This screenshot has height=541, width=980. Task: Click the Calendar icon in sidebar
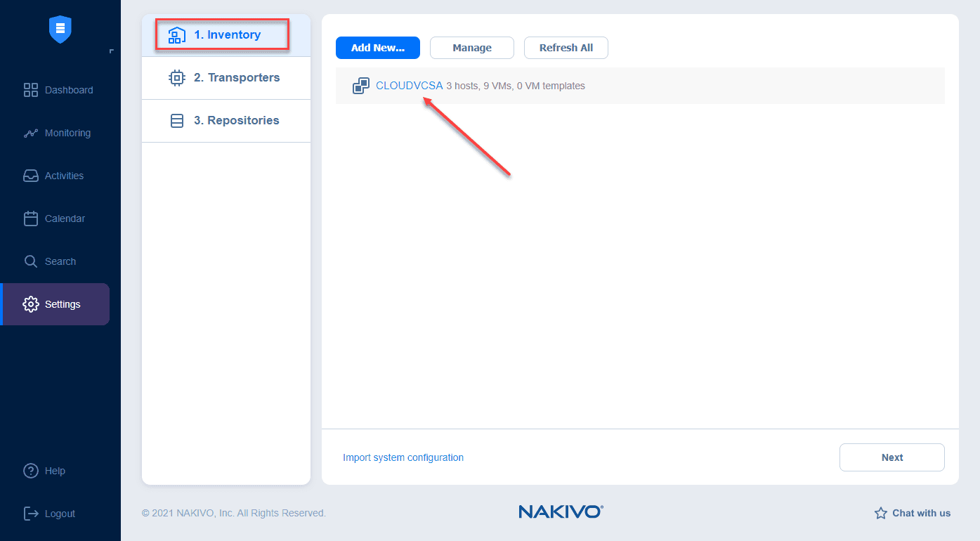coord(31,219)
